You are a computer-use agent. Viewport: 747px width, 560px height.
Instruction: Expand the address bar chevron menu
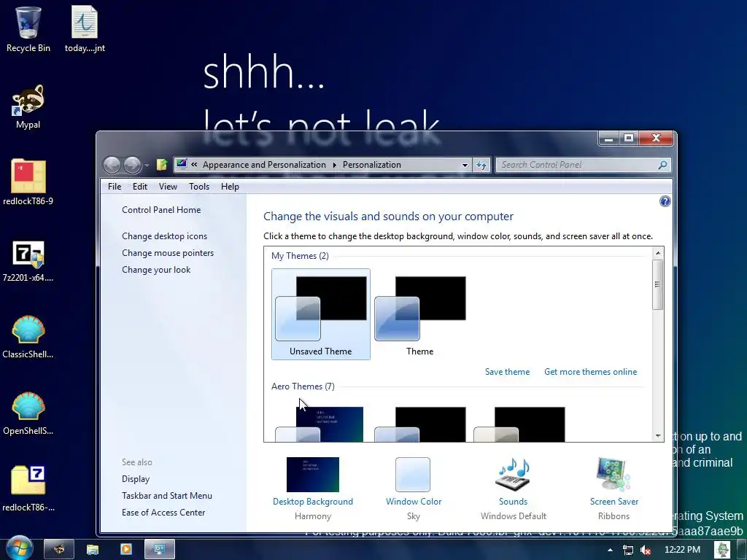[194, 165]
